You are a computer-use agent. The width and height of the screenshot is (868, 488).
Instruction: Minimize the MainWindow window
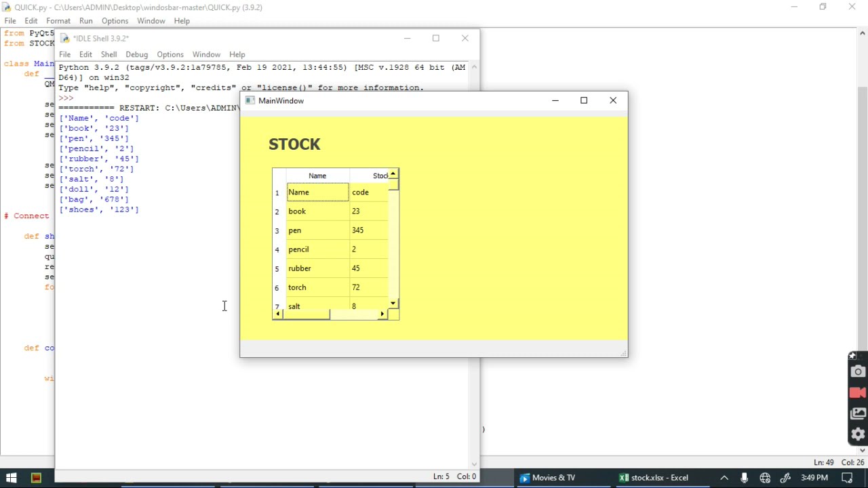click(x=555, y=100)
